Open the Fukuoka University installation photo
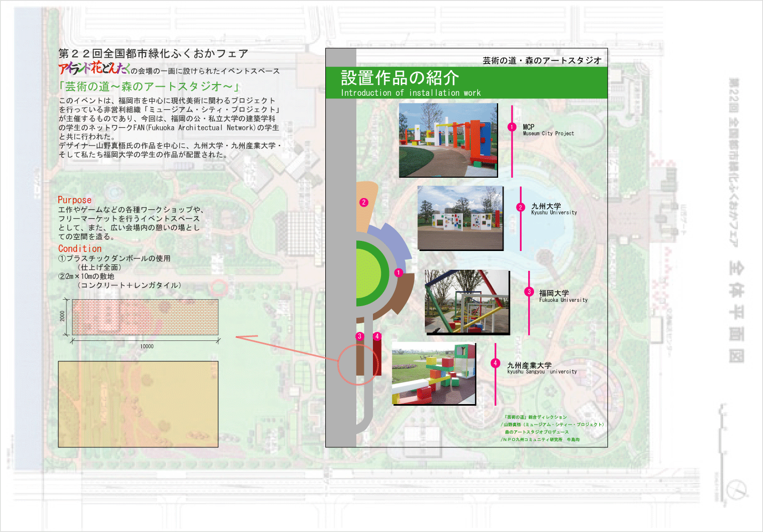The height and width of the screenshot is (532, 763). 467,302
